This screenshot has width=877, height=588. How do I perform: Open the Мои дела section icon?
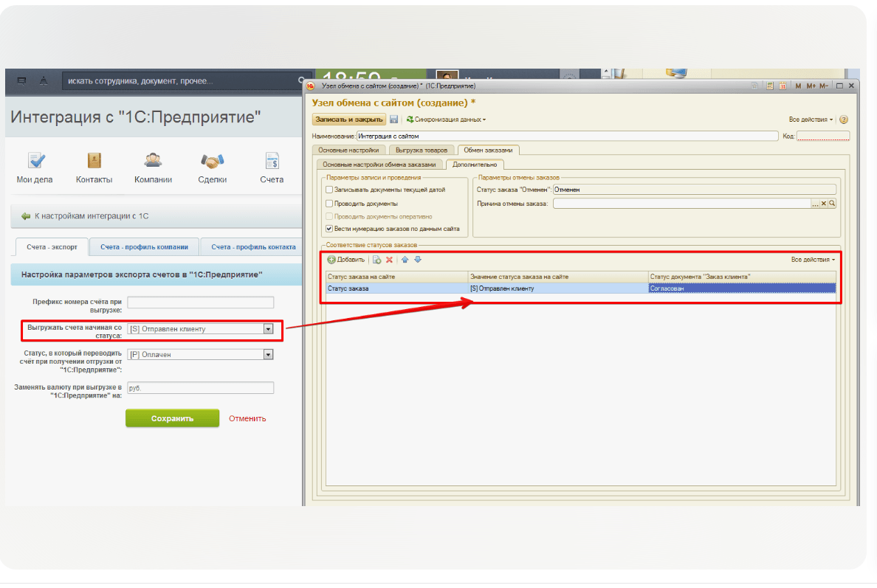click(x=36, y=161)
